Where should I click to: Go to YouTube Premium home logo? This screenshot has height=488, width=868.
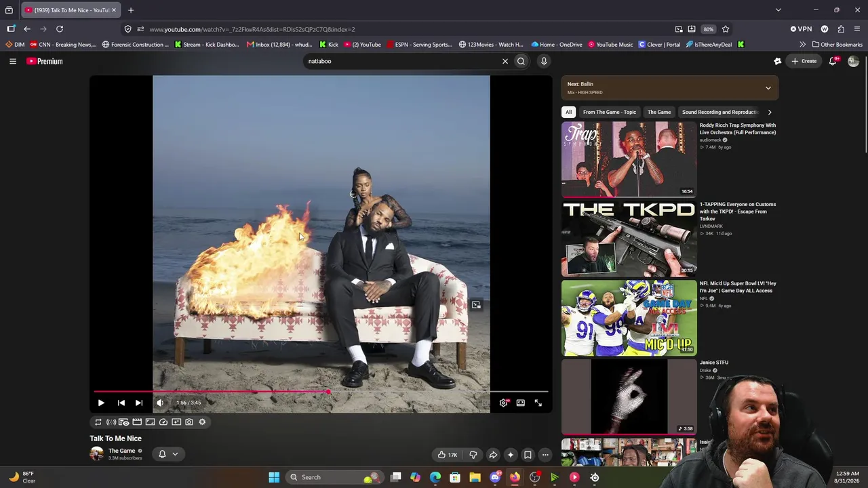pyautogui.click(x=45, y=61)
